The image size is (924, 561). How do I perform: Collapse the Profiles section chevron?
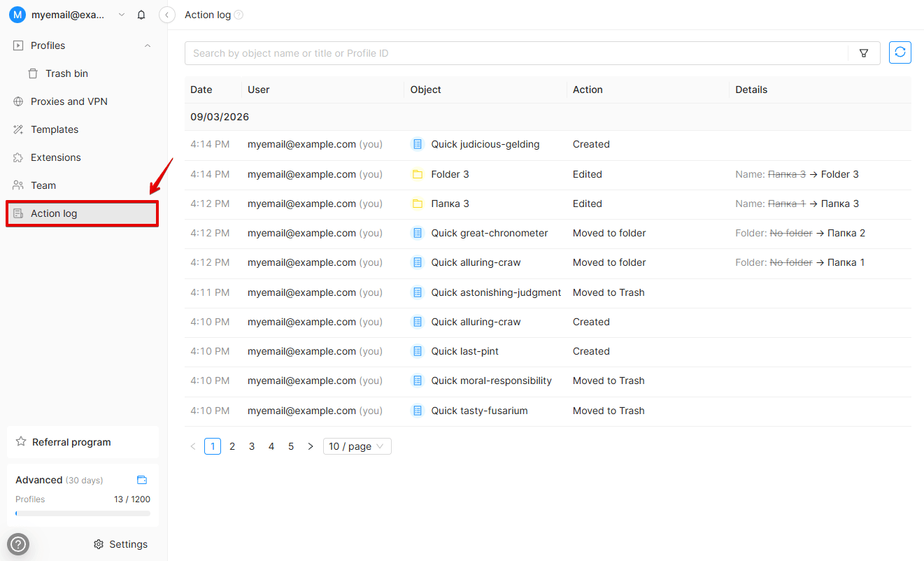(x=148, y=45)
